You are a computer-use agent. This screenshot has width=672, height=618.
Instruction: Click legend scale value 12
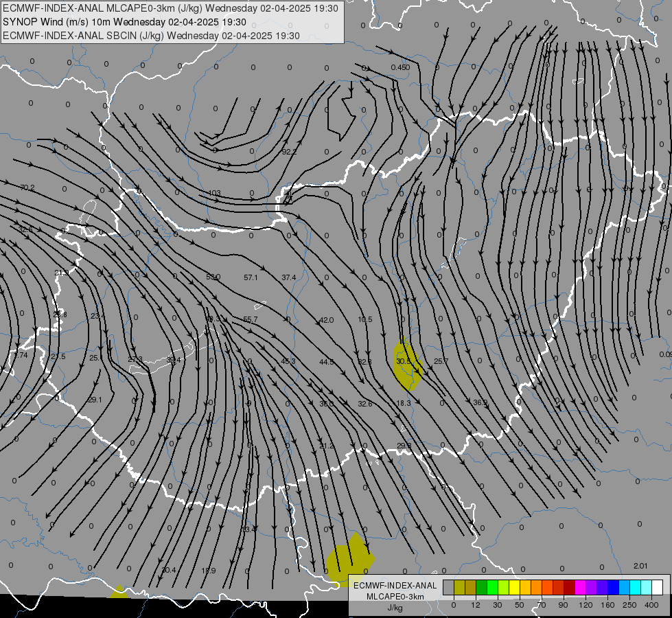[476, 605]
